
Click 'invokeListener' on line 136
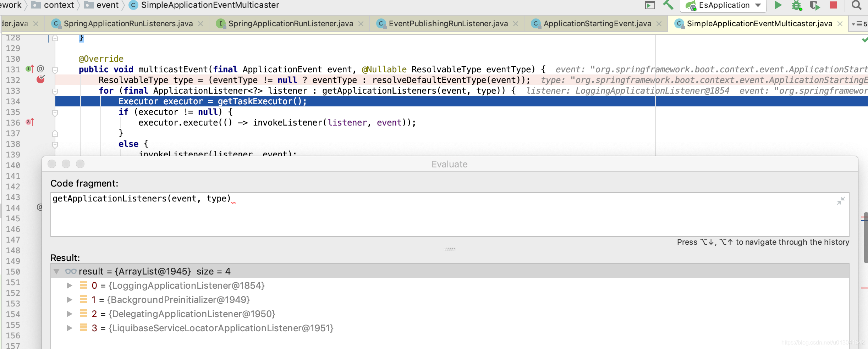287,123
